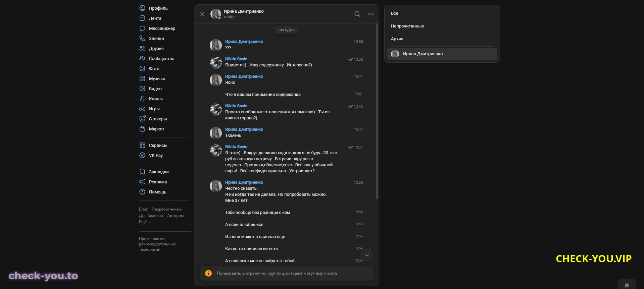644x289 pixels.
Task: Select the message "Что в вашем понимании содержанка"
Action: (x=263, y=95)
